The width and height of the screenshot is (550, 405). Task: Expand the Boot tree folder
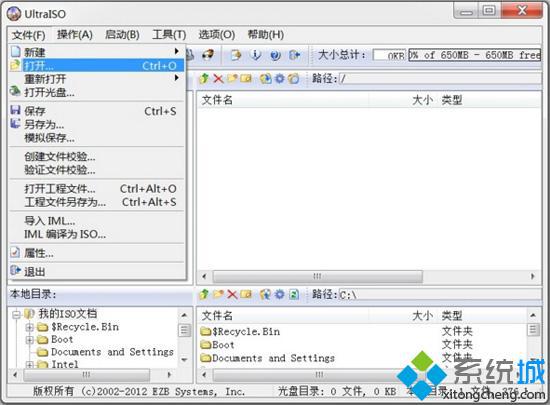tap(30, 340)
